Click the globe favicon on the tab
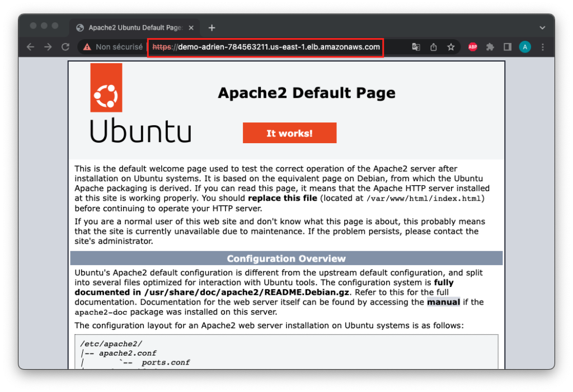 coord(80,28)
